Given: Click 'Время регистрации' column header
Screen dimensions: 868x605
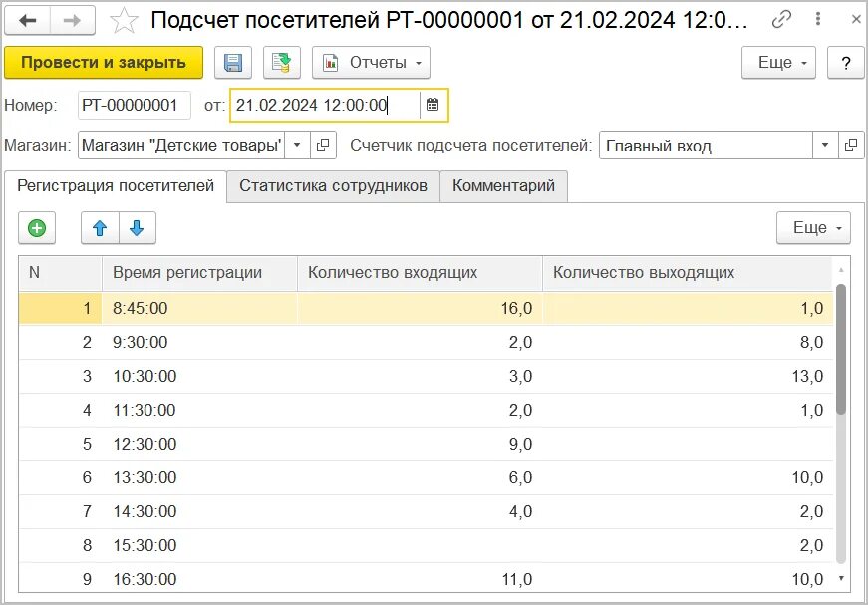Looking at the screenshot, I should point(200,273).
